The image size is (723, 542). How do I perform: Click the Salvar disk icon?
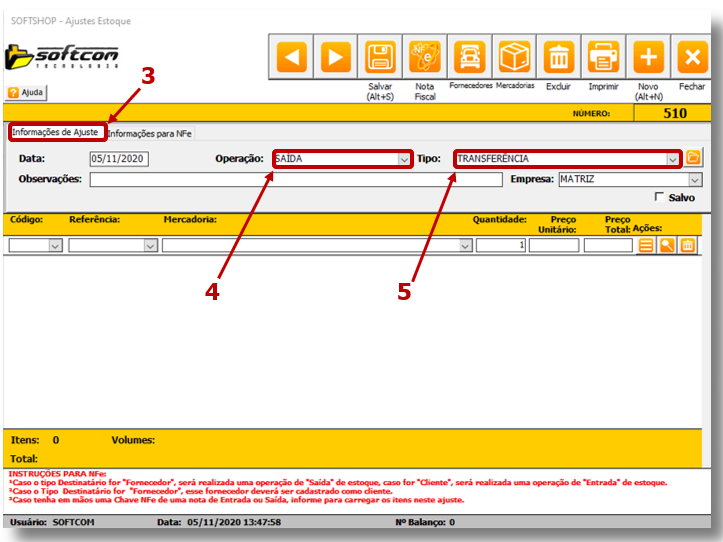tap(380, 58)
